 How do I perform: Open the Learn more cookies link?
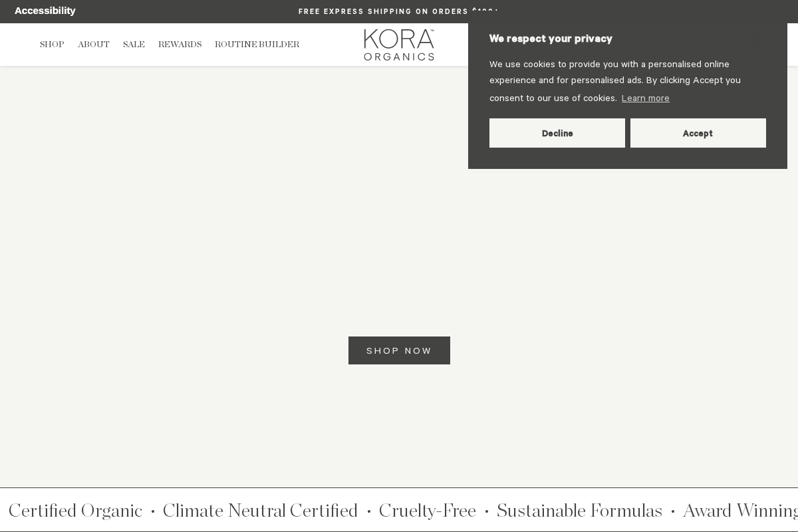[x=645, y=98]
